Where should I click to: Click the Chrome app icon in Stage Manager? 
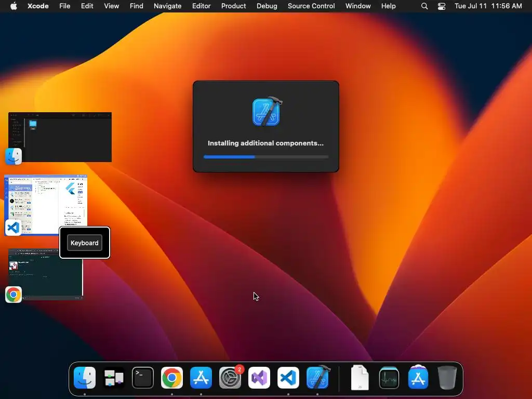click(14, 295)
